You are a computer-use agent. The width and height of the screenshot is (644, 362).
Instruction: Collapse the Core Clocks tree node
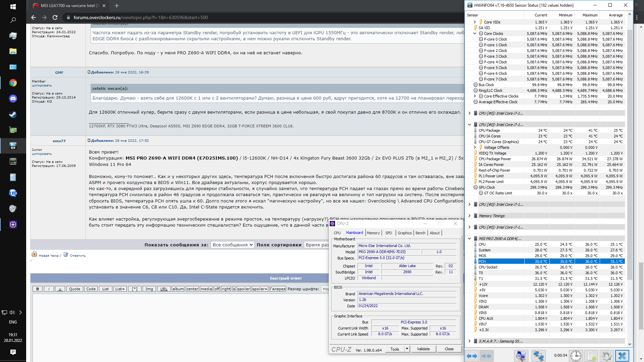pos(475,34)
